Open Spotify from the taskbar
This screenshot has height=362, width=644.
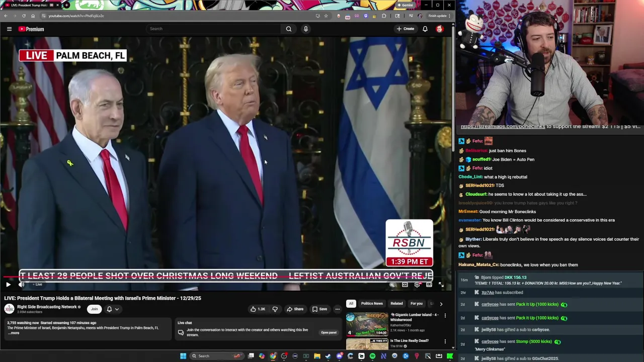372,356
